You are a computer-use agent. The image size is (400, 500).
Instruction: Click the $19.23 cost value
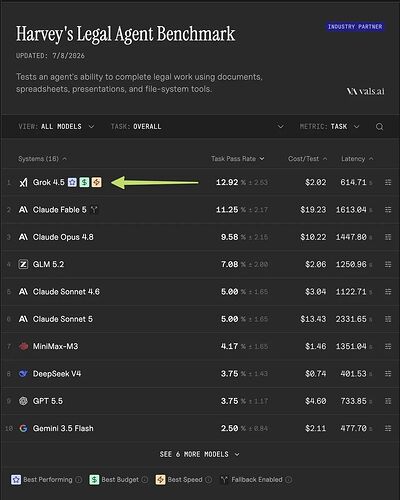[x=313, y=210]
